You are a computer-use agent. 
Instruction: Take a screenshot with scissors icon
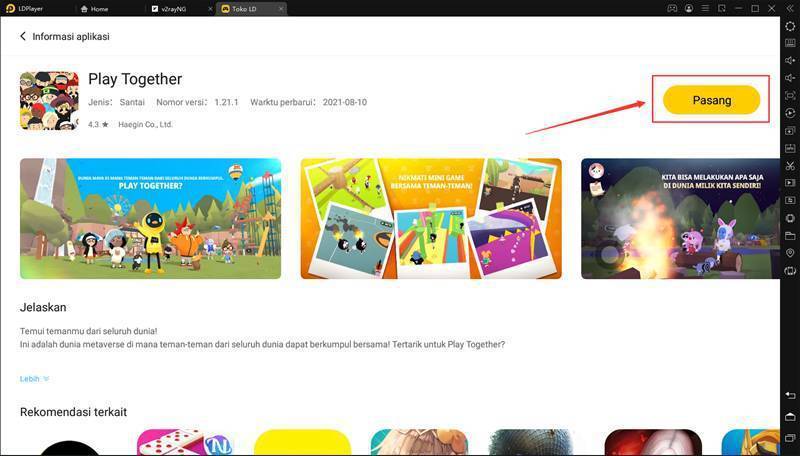pos(790,165)
